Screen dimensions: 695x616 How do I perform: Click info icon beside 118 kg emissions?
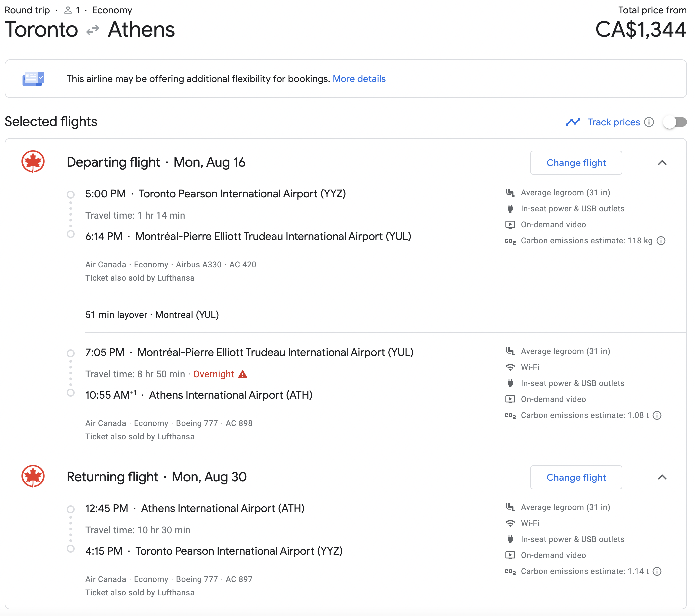click(x=661, y=241)
